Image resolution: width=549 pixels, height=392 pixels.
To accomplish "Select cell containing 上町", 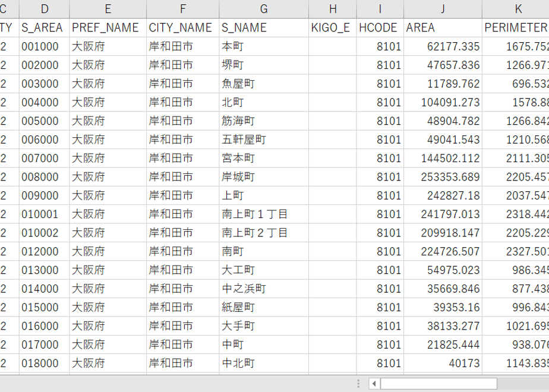I will 264,195.
